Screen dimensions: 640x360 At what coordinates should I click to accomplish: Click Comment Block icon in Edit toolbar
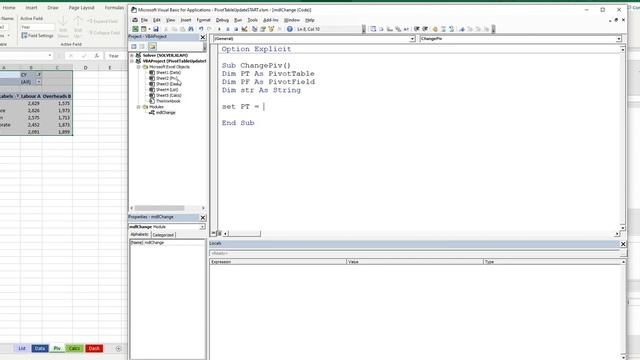pos(443,29)
